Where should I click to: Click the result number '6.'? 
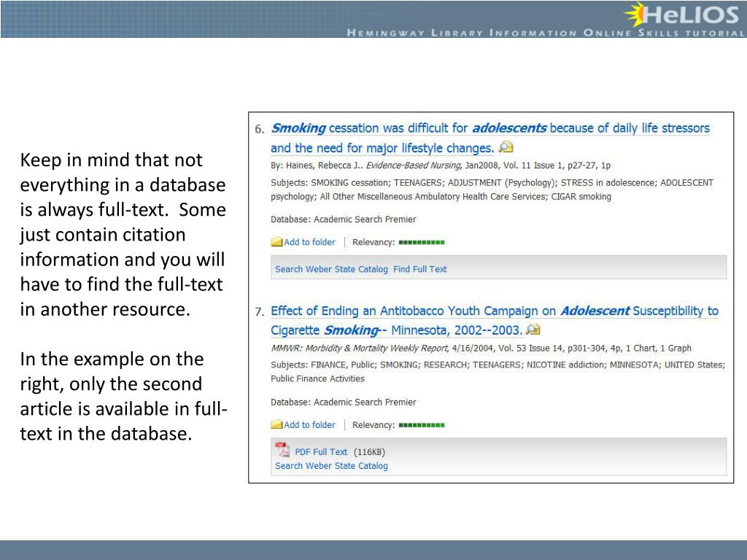[x=259, y=129]
